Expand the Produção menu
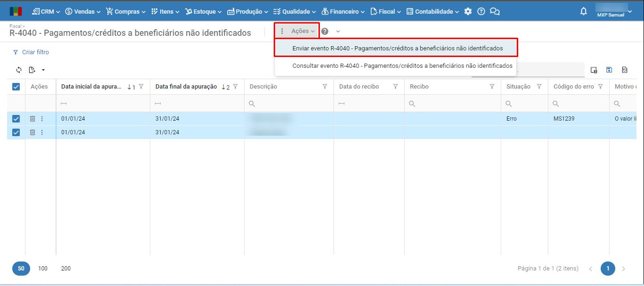The image size is (644, 286). (x=248, y=11)
